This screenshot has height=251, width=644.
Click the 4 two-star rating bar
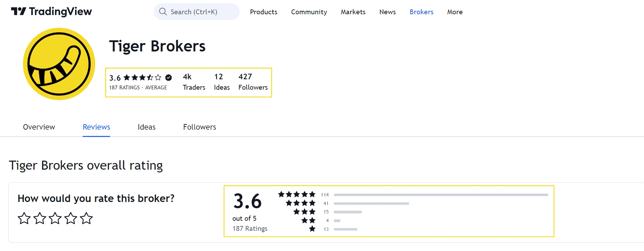tap(337, 220)
